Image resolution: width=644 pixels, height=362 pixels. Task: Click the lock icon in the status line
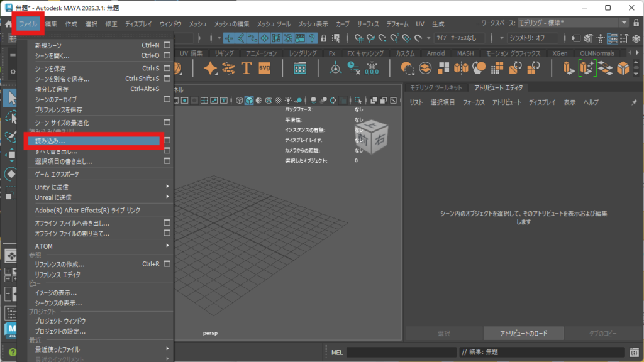(x=325, y=38)
